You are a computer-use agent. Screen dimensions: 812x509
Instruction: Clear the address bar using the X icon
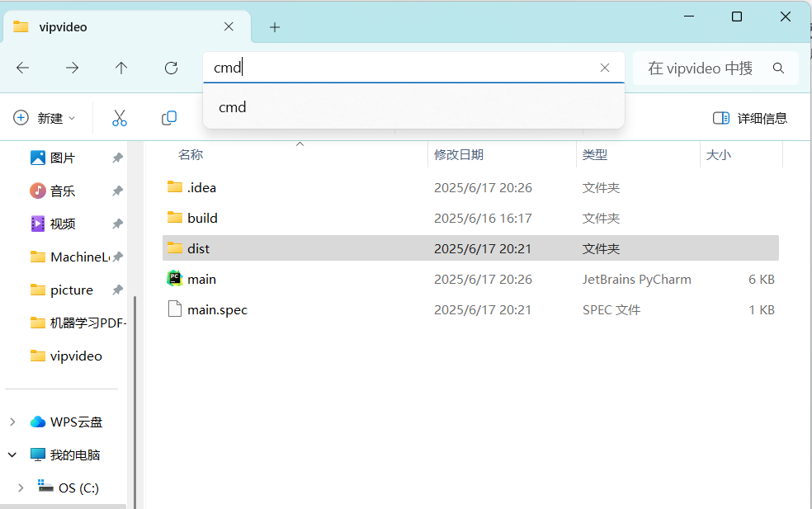(x=605, y=68)
